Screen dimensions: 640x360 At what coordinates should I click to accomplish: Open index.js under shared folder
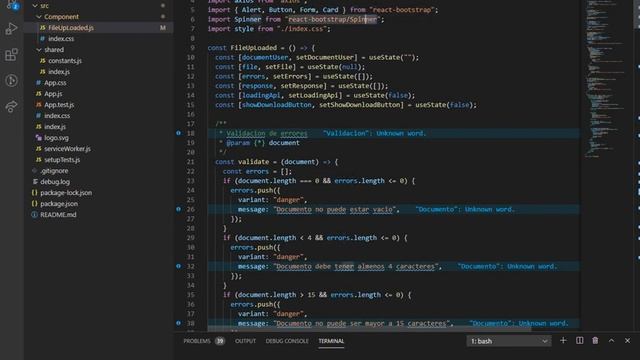click(x=59, y=72)
